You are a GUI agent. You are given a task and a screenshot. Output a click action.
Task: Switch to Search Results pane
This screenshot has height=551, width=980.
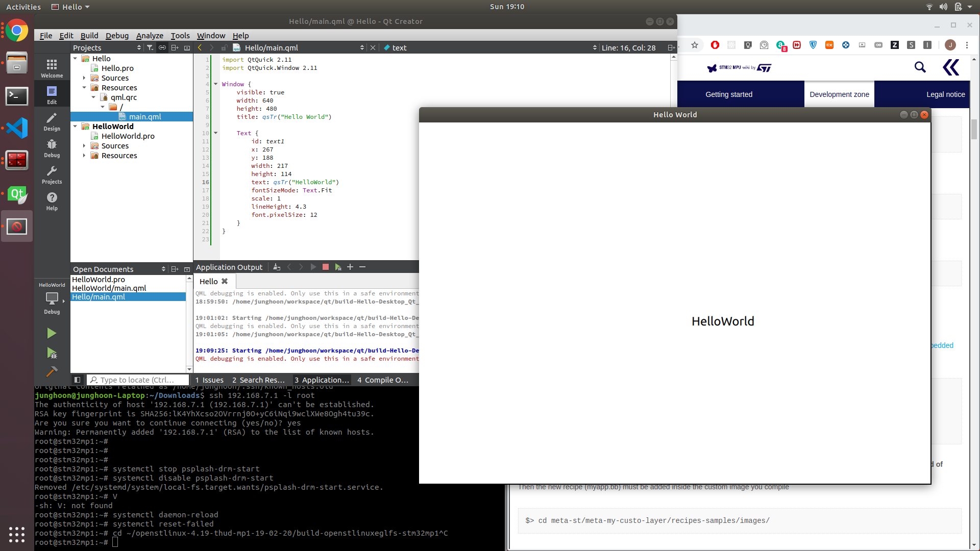[x=258, y=380]
